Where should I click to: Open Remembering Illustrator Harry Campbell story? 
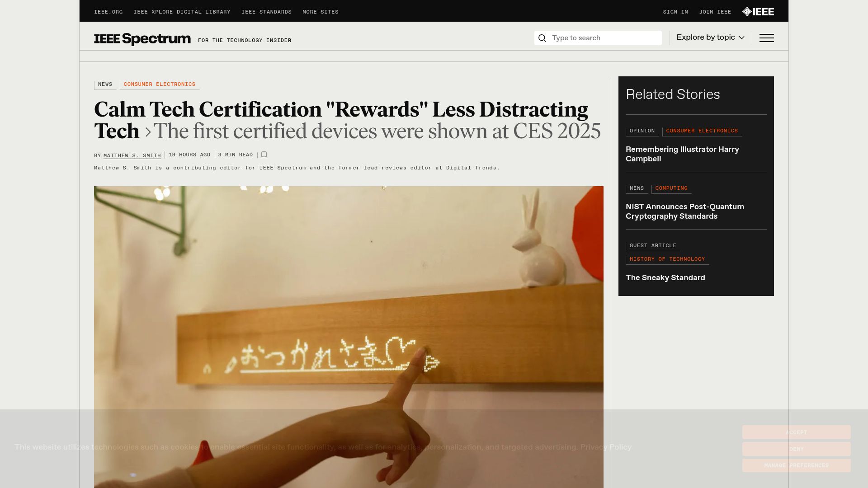[x=682, y=154]
